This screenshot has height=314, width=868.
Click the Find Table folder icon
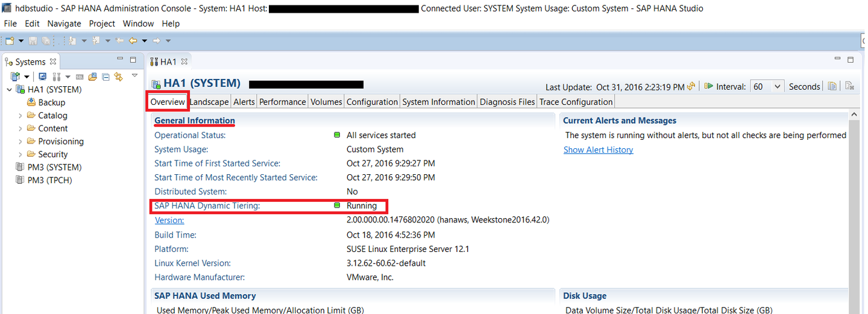click(x=93, y=77)
